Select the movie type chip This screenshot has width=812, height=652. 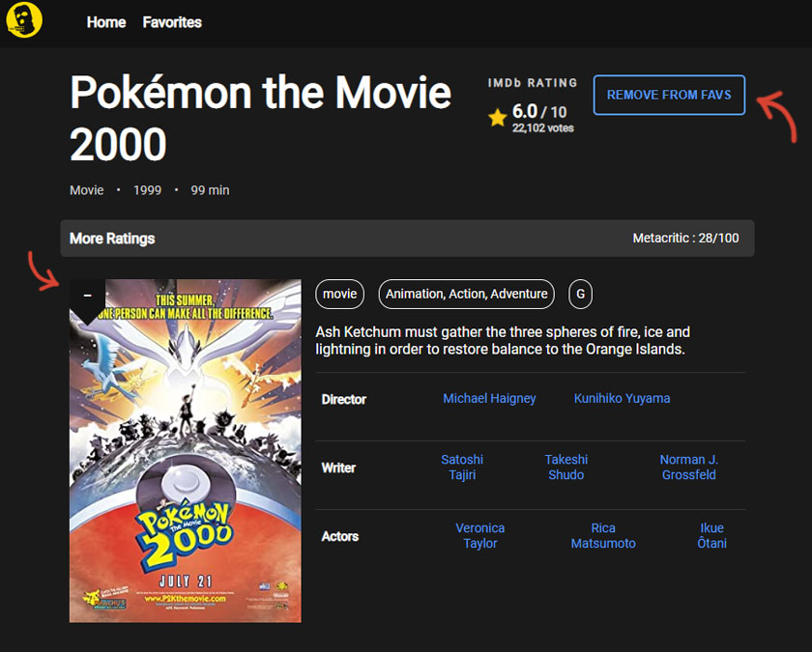pos(339,294)
